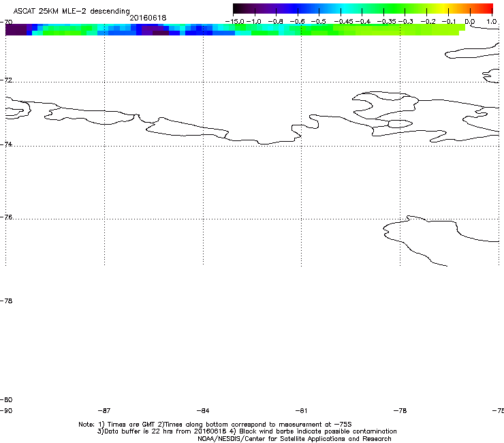This screenshot has width=504, height=443.
Task: Click the latitude label "-72"
Action: click(x=6, y=80)
